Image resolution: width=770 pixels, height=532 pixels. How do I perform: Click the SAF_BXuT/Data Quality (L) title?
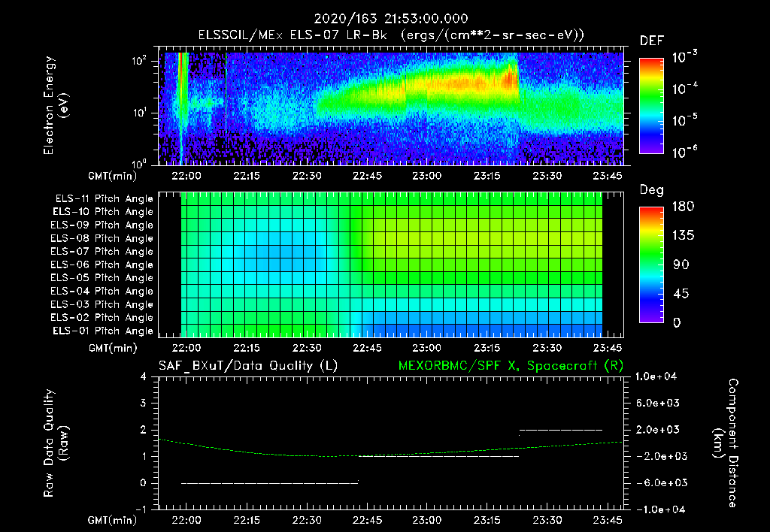248,366
